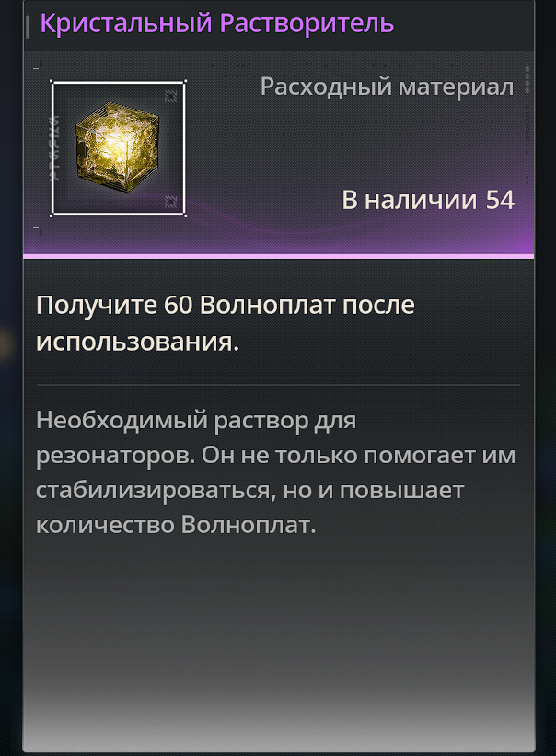Click the Необходимый раствор flavor text line
The height and width of the screenshot is (756, 556).
[x=196, y=421]
